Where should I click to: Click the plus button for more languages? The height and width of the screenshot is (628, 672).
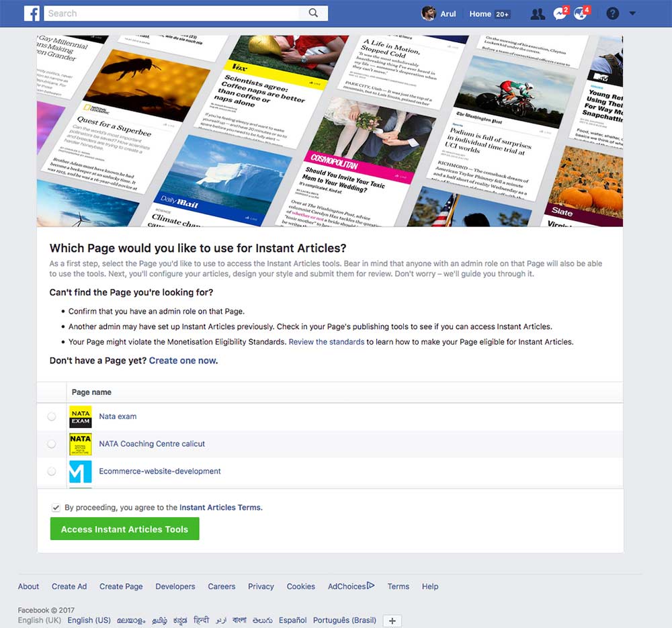point(392,621)
